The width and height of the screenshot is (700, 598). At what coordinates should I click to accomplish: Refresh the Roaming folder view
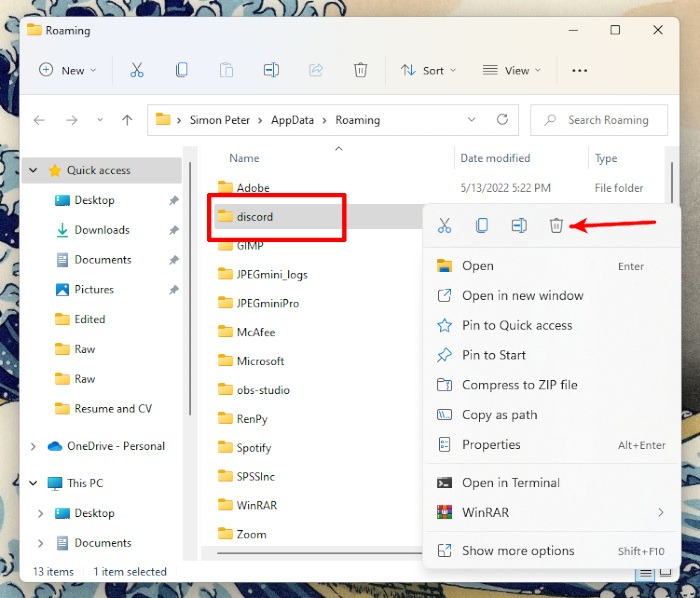(x=502, y=119)
